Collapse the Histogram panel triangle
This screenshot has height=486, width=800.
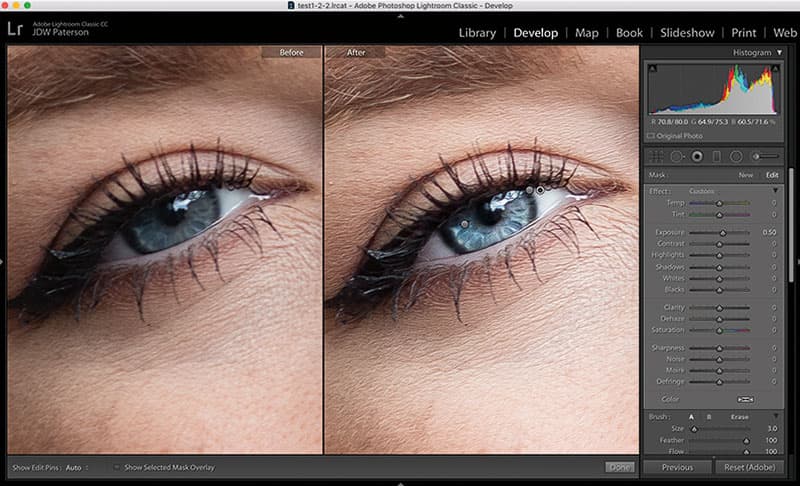click(x=779, y=53)
